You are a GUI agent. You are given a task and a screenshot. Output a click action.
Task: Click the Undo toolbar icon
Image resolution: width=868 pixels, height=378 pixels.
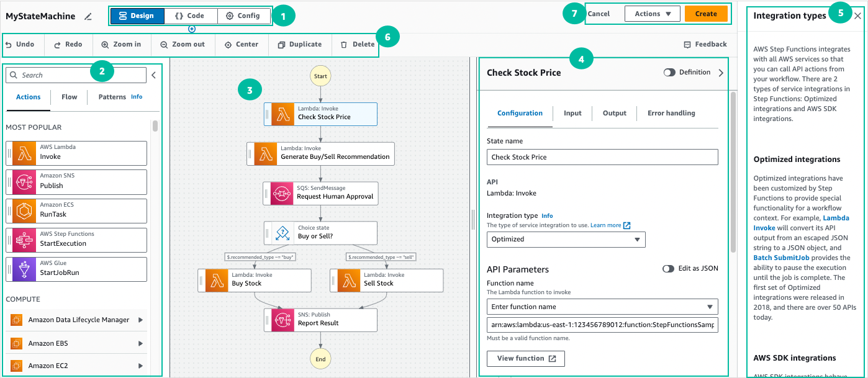(23, 44)
